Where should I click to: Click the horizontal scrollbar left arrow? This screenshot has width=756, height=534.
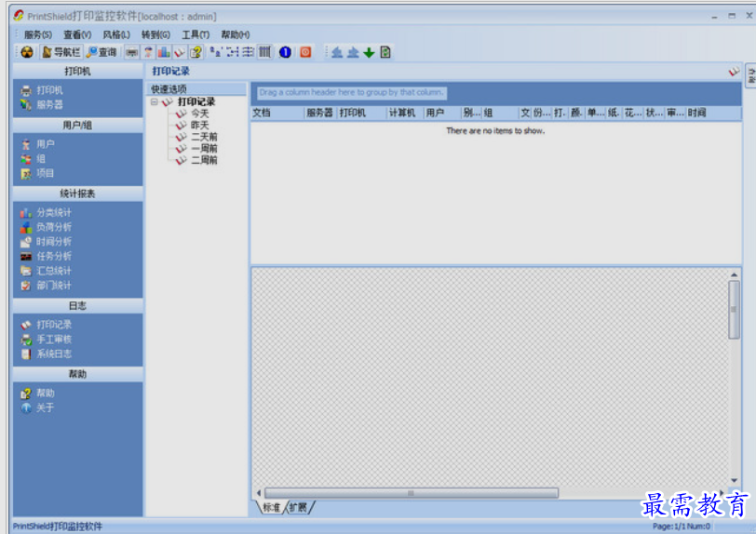click(259, 493)
